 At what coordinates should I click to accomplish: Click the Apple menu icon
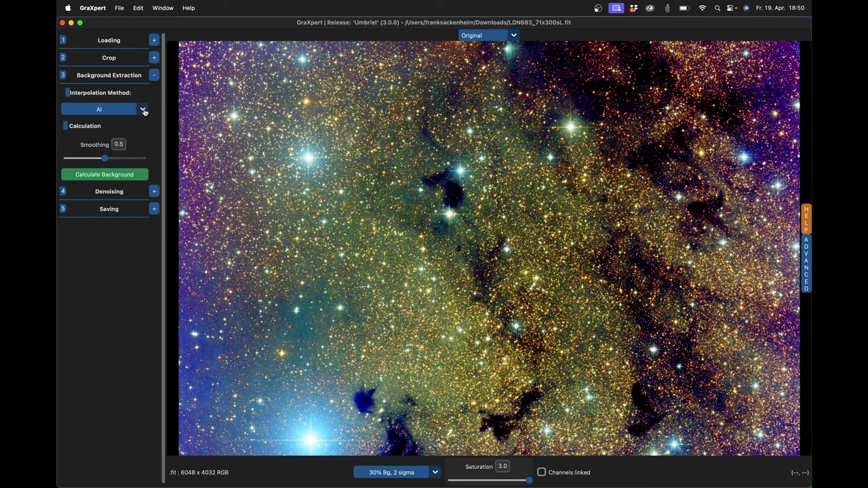pos(67,7)
